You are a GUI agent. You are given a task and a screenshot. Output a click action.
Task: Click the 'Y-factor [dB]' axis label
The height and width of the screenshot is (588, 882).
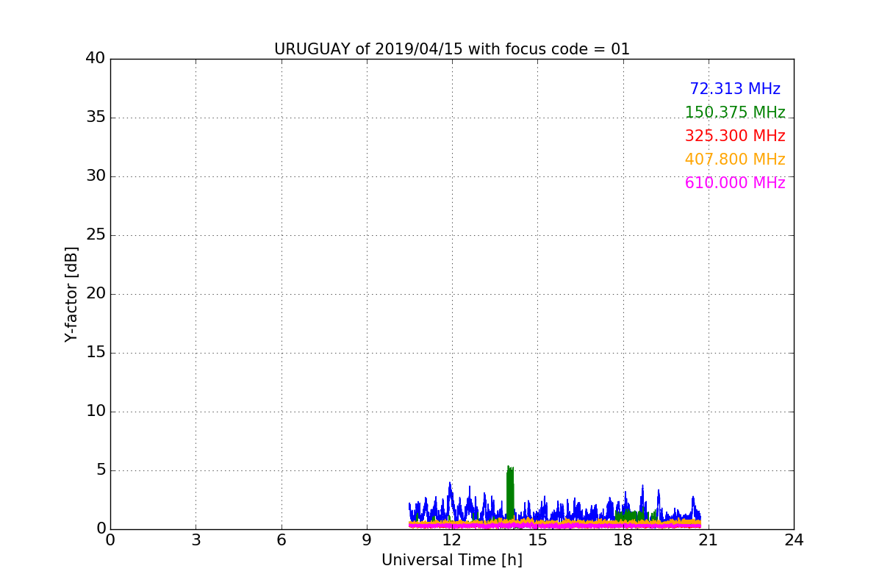(x=71, y=294)
